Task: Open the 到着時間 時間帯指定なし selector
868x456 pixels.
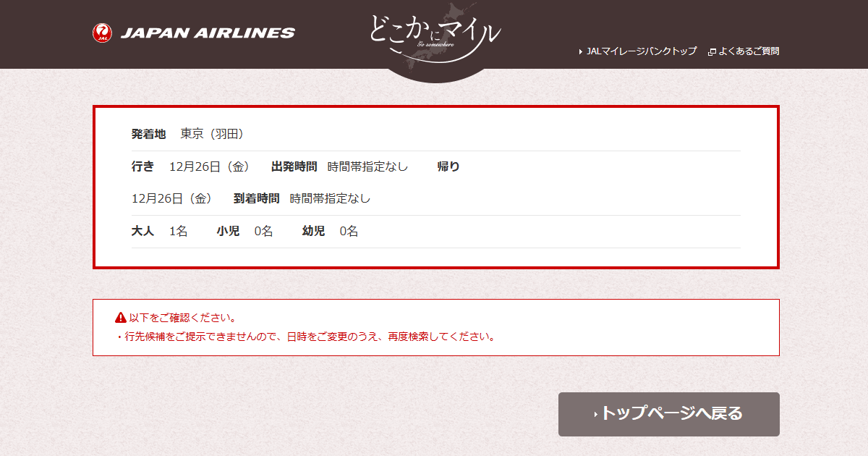Action: pyautogui.click(x=329, y=198)
